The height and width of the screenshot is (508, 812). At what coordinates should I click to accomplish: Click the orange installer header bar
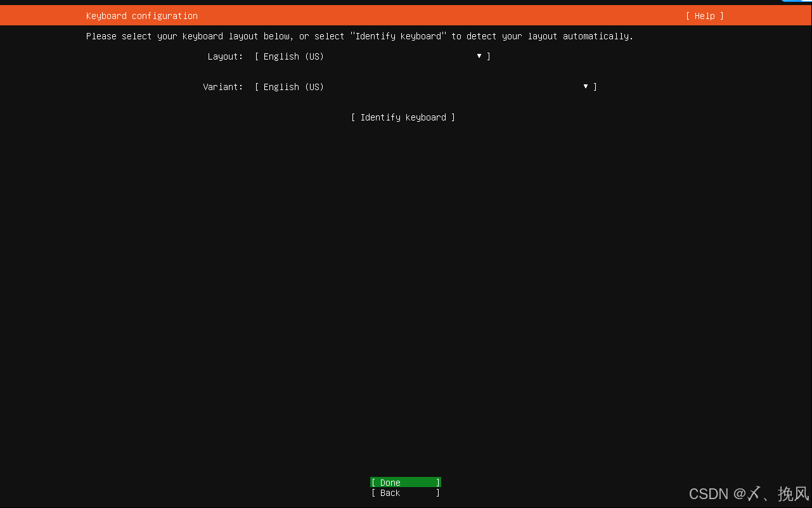(x=406, y=16)
